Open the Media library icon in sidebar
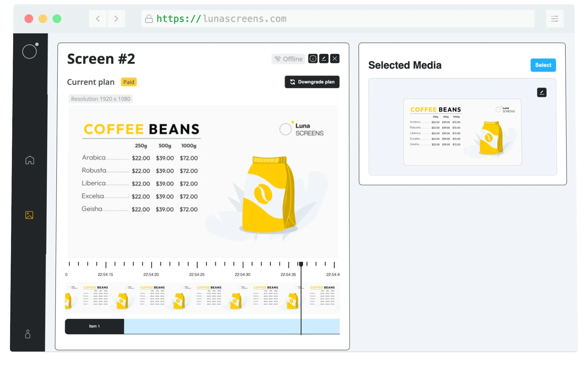This screenshot has width=588, height=368. [x=29, y=215]
